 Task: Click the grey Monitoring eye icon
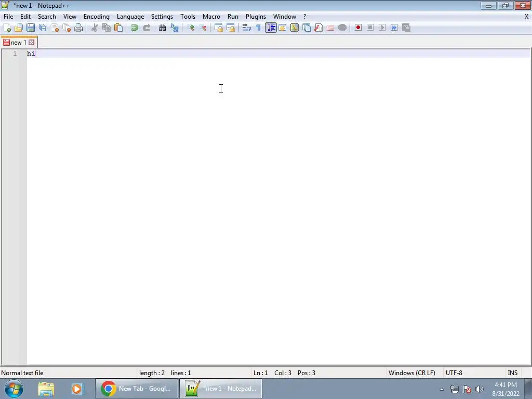coord(342,28)
